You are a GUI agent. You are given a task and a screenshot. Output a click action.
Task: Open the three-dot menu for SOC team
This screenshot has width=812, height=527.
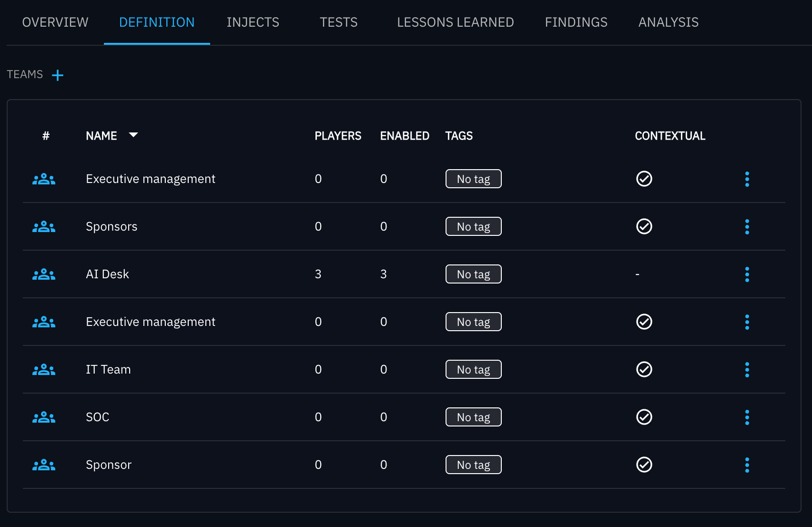coord(747,417)
